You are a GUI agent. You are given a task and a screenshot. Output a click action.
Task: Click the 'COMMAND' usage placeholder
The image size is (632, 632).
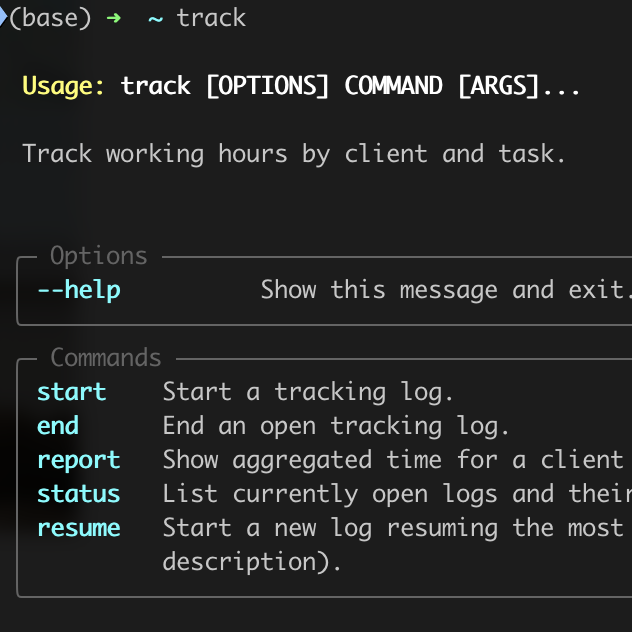click(393, 85)
